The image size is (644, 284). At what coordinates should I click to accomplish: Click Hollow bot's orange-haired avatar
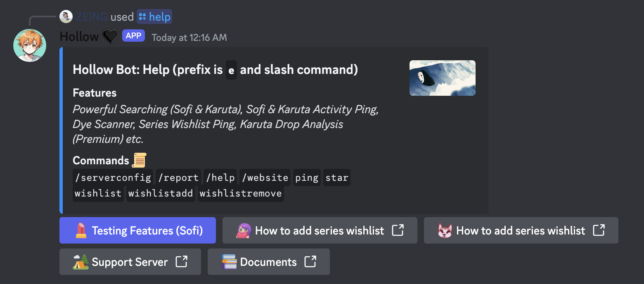pos(30,45)
